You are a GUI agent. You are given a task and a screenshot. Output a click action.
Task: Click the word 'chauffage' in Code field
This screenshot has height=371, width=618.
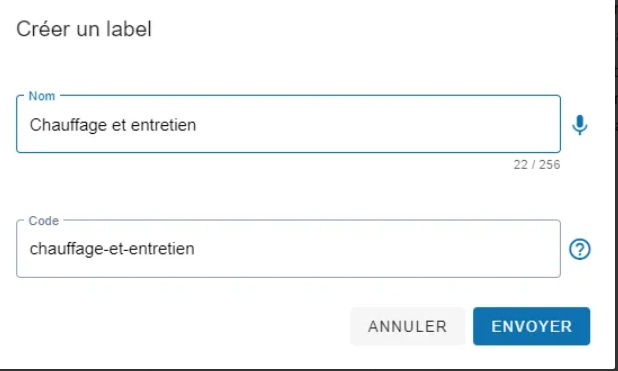[x=62, y=250]
